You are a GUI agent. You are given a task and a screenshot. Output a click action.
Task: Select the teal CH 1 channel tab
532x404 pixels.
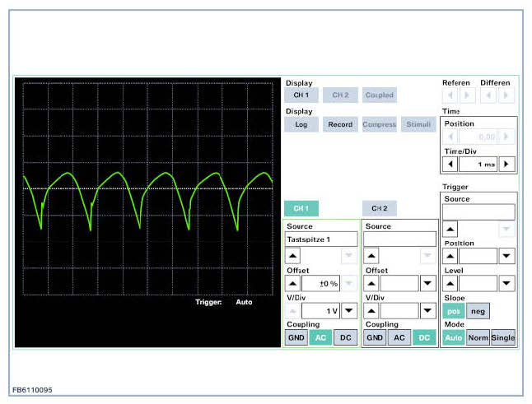tap(301, 209)
